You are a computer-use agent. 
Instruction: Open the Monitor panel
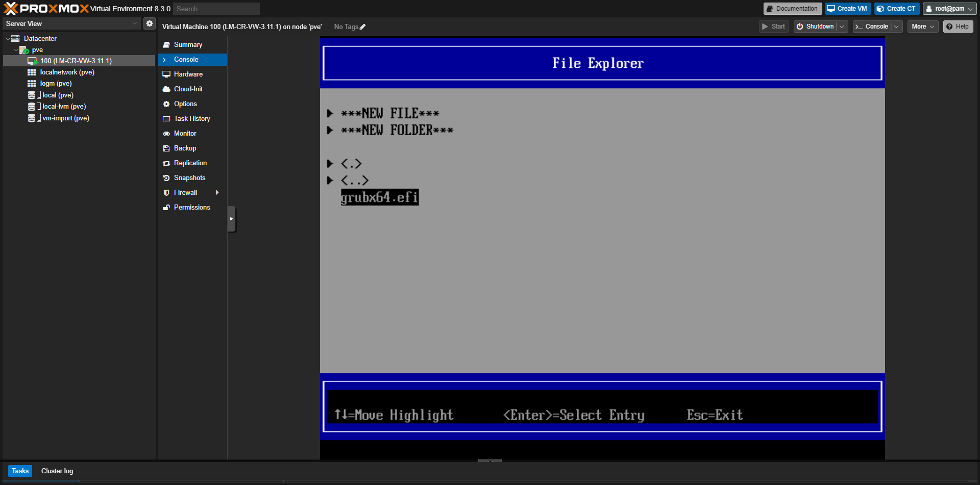point(185,133)
